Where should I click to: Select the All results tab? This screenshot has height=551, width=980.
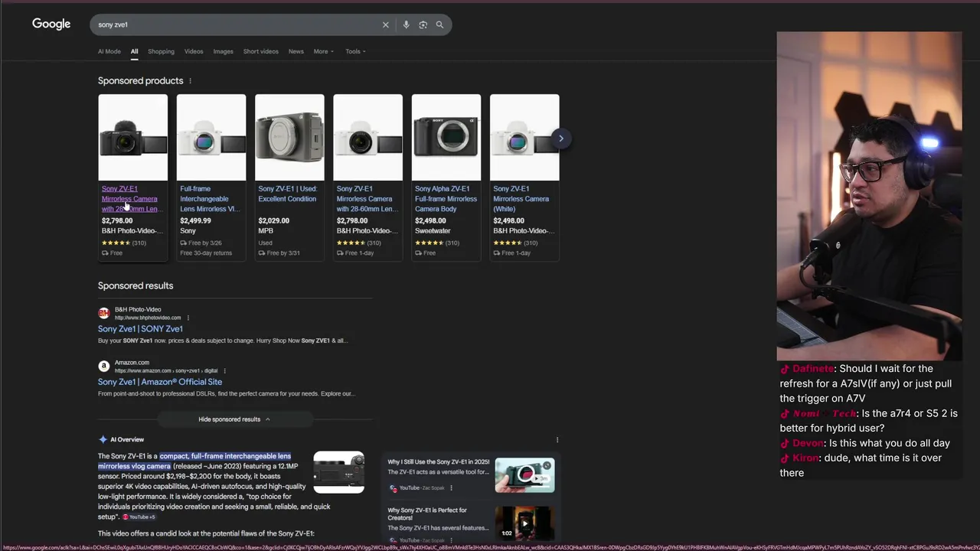(134, 51)
